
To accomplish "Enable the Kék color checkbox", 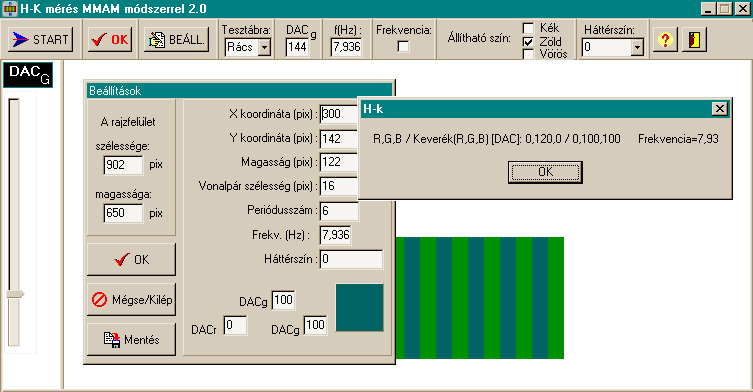I will coord(528,28).
